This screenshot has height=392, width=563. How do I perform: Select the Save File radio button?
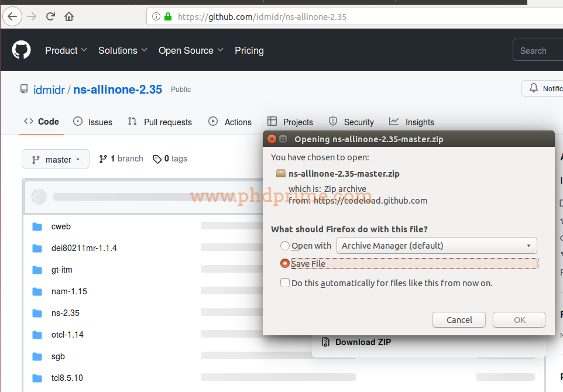tap(285, 263)
